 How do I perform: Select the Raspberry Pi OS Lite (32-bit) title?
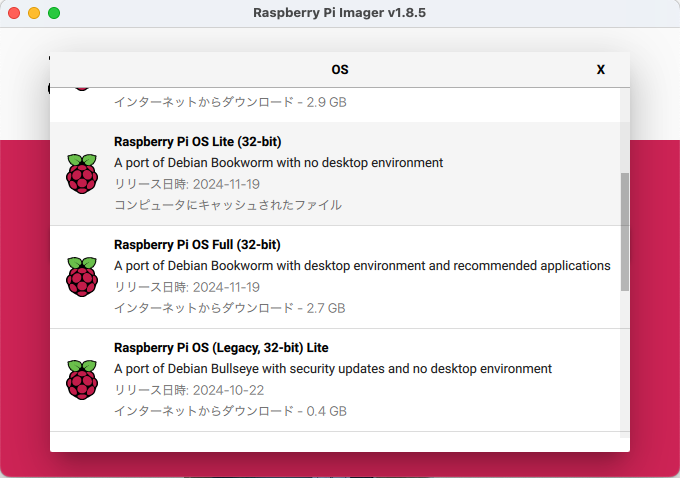pos(204,141)
